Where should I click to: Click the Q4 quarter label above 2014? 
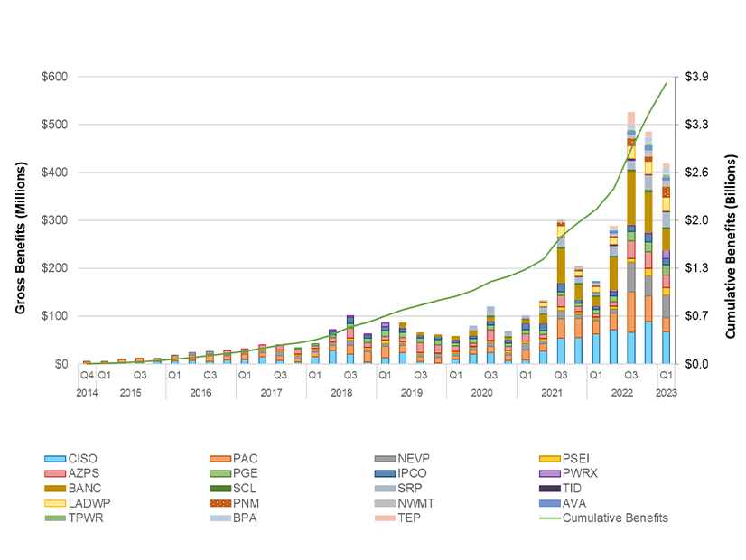[87, 373]
